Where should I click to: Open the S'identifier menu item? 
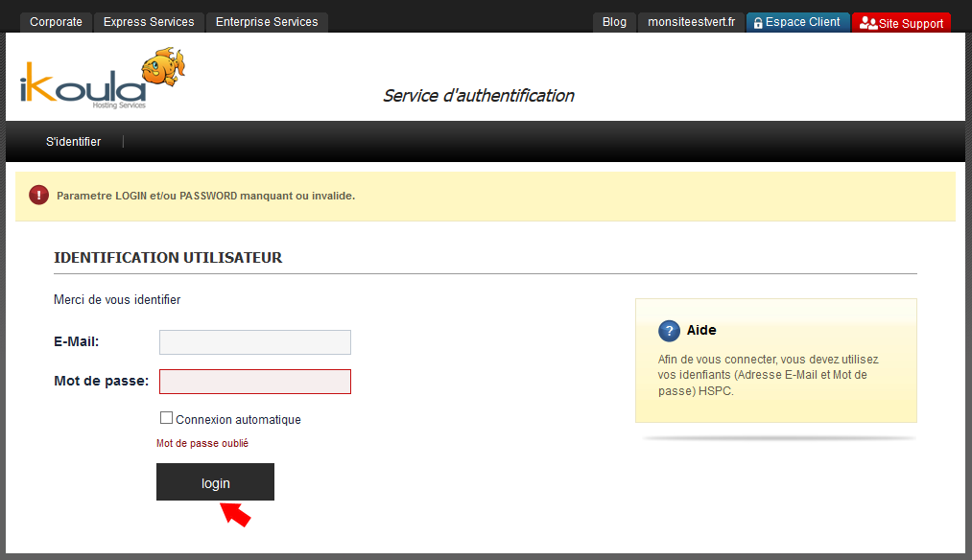[x=74, y=142]
